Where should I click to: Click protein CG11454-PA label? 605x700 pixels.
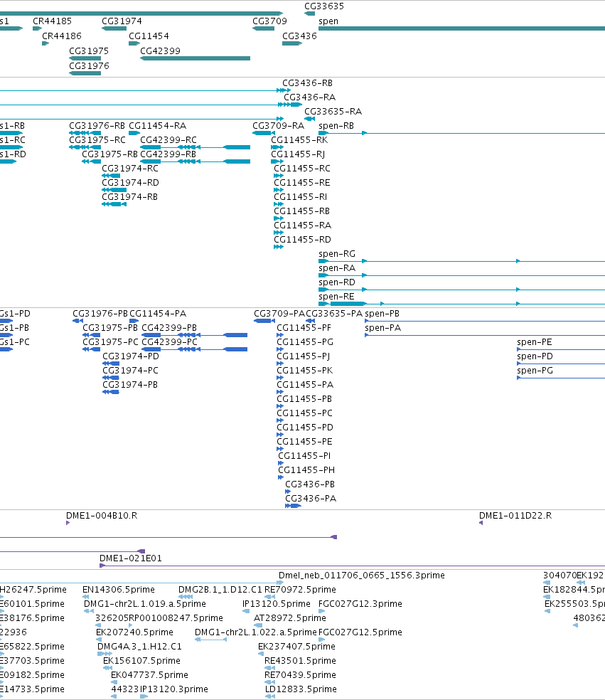(158, 314)
